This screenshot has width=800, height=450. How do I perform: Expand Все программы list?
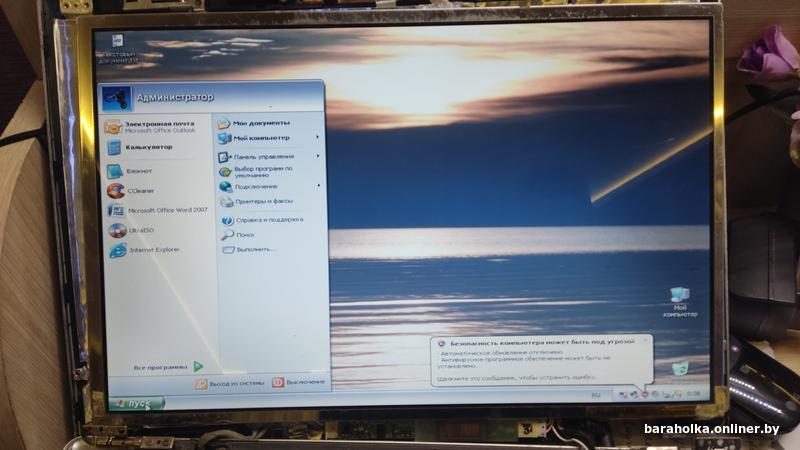(168, 367)
